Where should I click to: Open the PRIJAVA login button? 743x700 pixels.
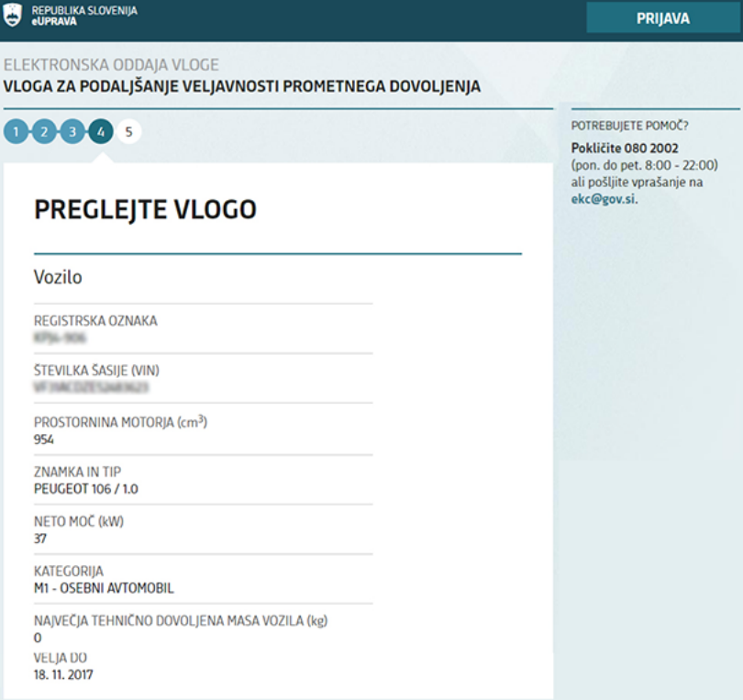[x=663, y=18]
